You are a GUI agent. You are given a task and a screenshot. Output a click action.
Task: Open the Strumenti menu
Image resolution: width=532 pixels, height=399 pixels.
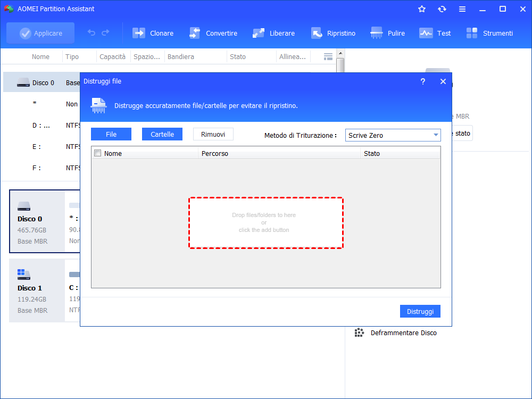tap(489, 33)
